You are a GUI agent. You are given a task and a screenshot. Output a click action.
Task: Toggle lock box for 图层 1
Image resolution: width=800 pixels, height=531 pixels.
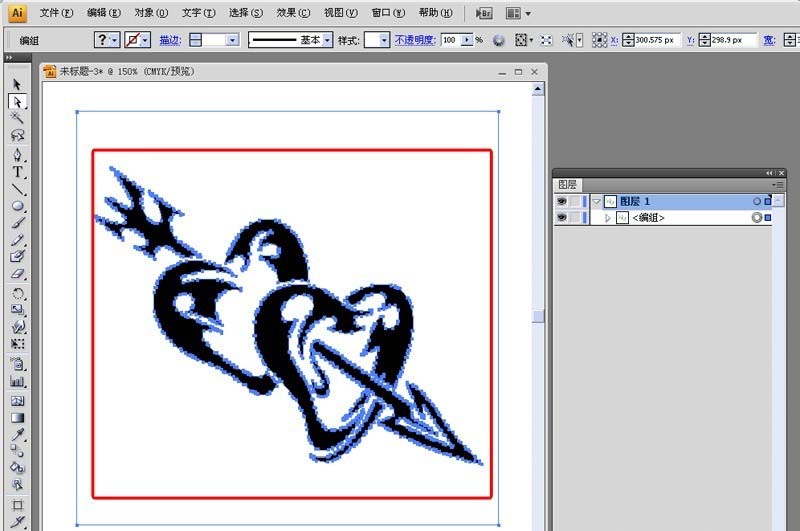click(x=575, y=201)
